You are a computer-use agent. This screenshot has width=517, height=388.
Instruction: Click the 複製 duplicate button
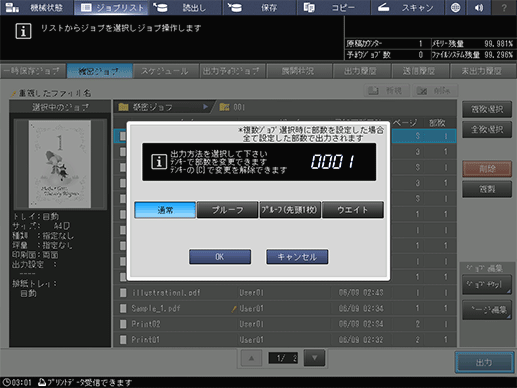point(487,189)
